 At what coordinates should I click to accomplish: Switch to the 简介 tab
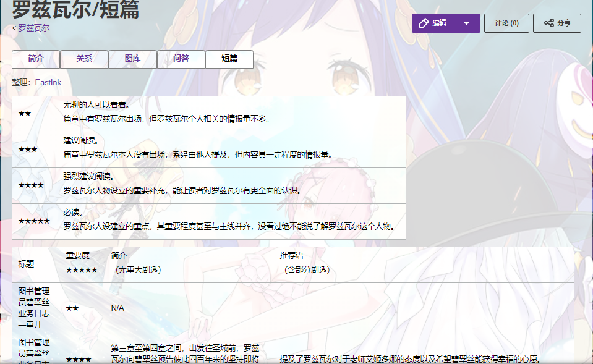[35, 59]
